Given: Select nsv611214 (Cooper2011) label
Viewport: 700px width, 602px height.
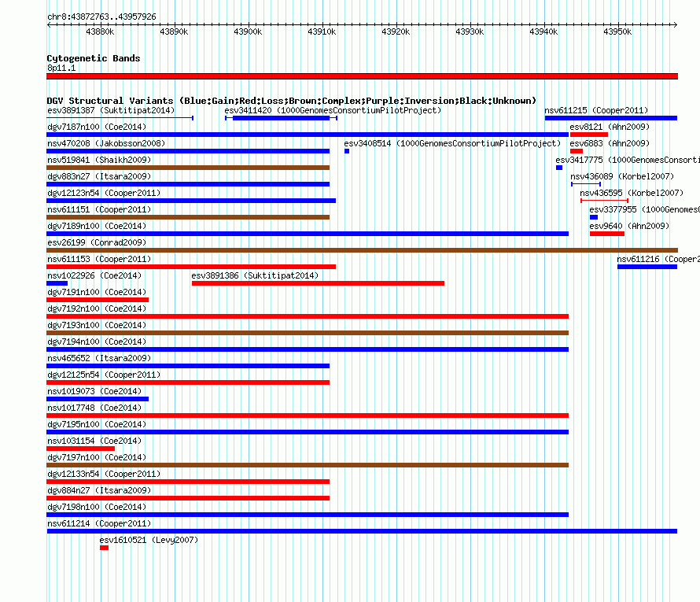Looking at the screenshot, I should coord(99,523).
